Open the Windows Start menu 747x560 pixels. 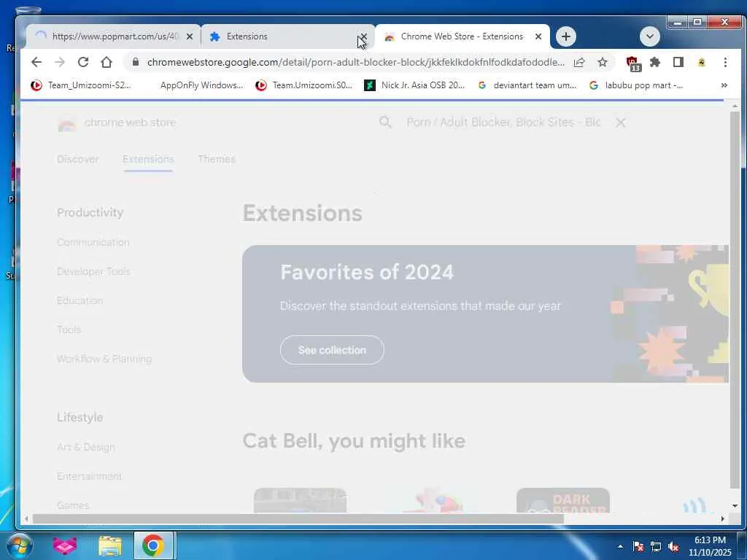tap(18, 545)
